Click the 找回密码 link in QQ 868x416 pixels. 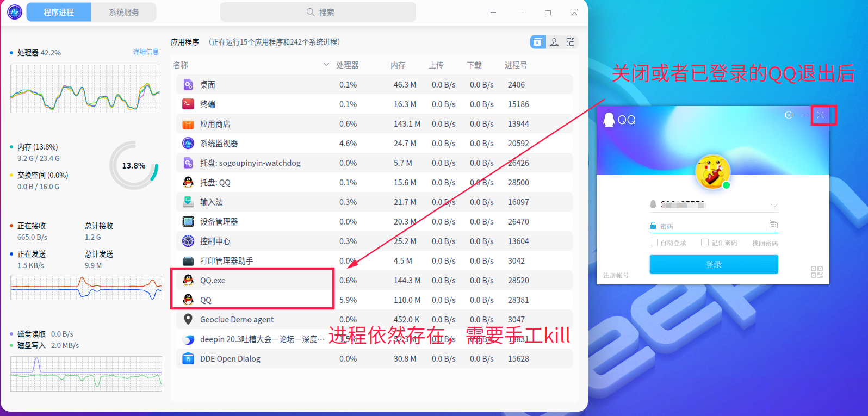coord(765,243)
